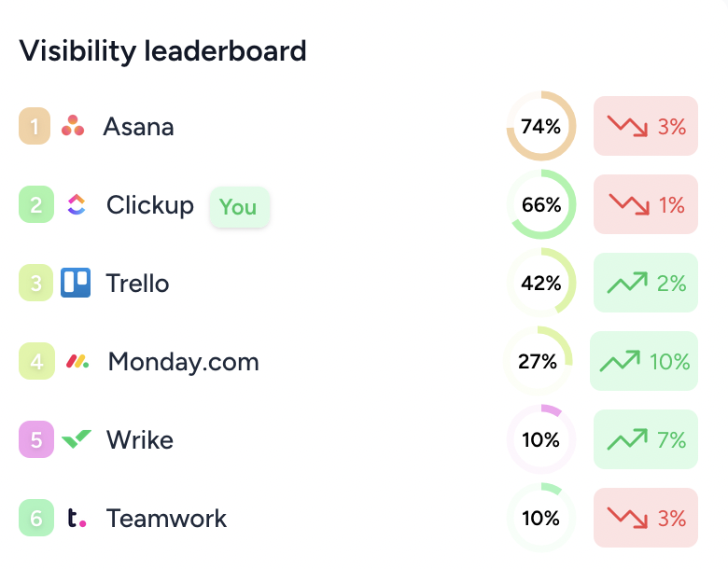This screenshot has width=728, height=569.
Task: Click Asana's 74% circular progress ring
Action: (541, 126)
